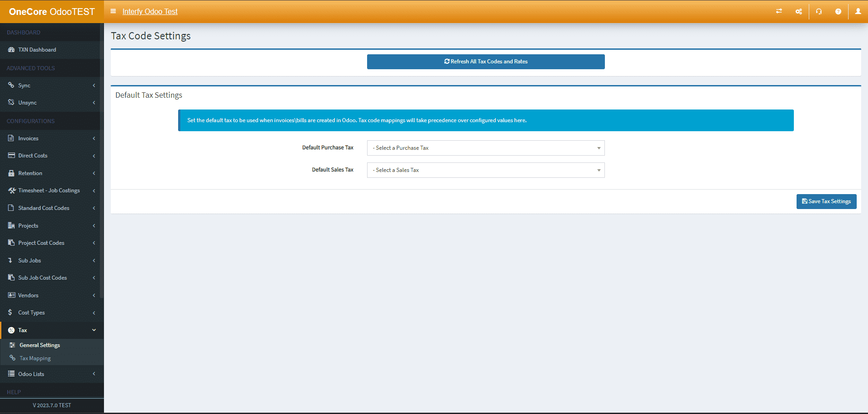
Task: Open TXN Dashboard from the sidebar
Action: point(37,50)
